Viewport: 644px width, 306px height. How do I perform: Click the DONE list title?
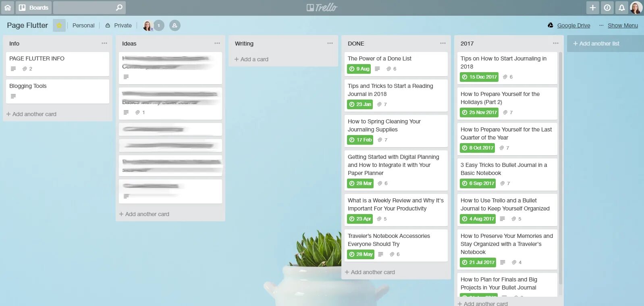click(x=356, y=44)
